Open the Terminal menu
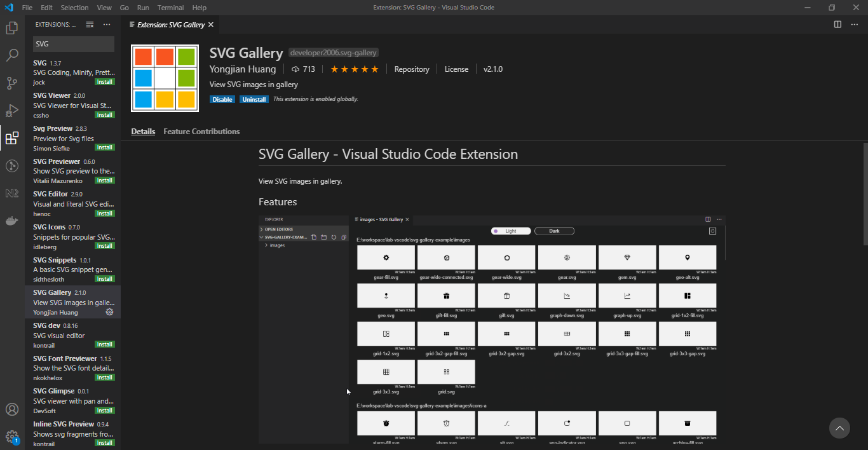The width and height of the screenshot is (868, 450). tap(170, 8)
